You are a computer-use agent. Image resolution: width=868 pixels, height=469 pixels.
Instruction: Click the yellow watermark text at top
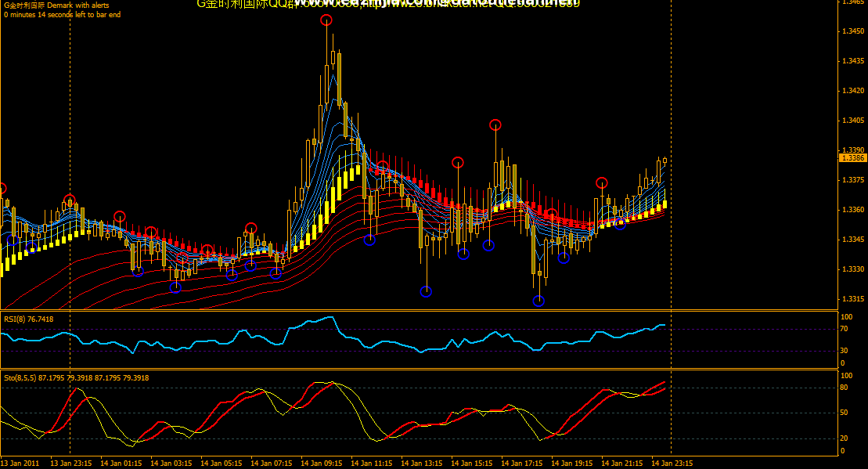point(387,4)
